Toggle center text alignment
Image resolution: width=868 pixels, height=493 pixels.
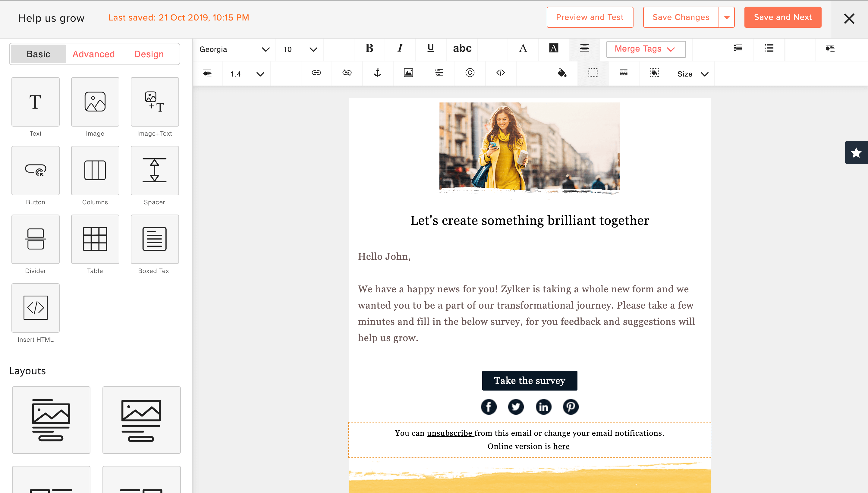tap(585, 49)
